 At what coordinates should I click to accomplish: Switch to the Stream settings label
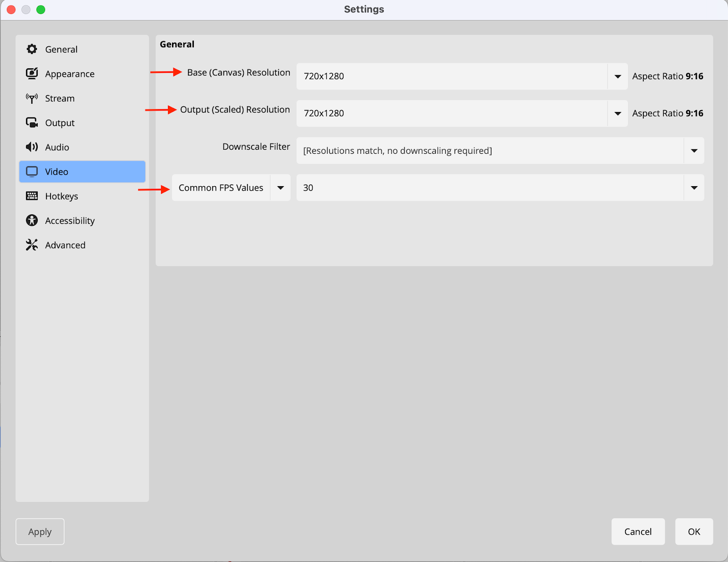(60, 98)
